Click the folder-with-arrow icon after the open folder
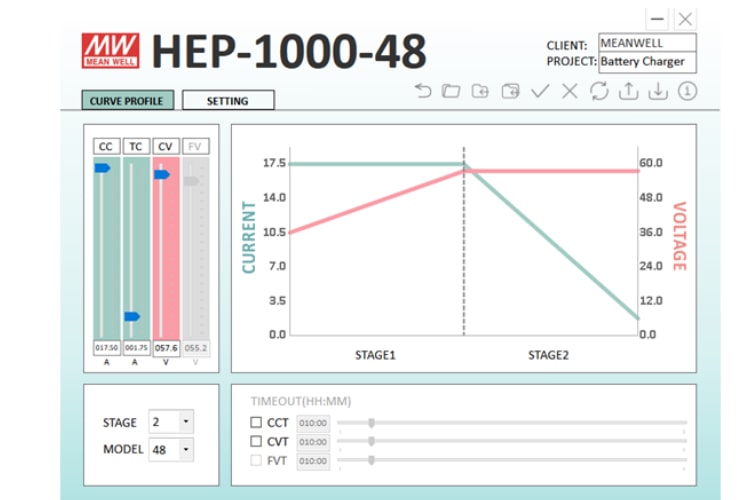The height and width of the screenshot is (500, 750). click(480, 90)
